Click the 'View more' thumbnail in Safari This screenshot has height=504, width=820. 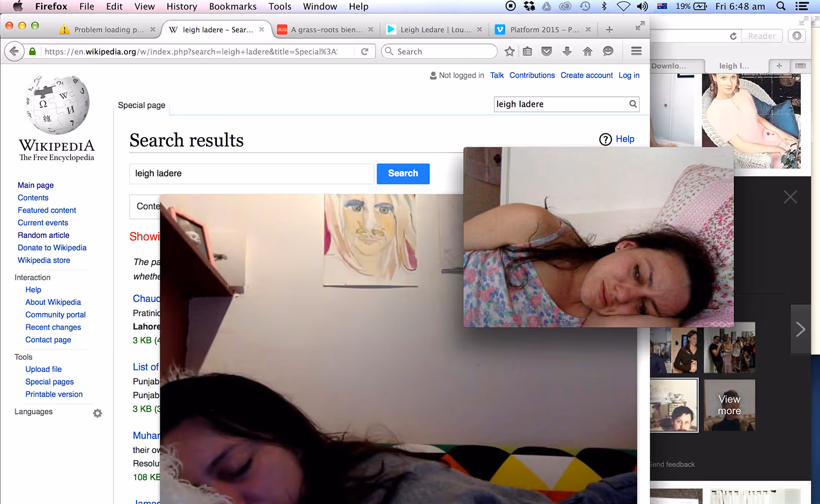(729, 405)
